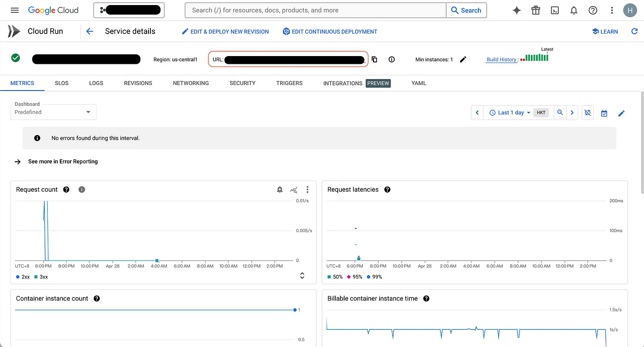Click Edit & Deploy New Revision

pyautogui.click(x=225, y=32)
